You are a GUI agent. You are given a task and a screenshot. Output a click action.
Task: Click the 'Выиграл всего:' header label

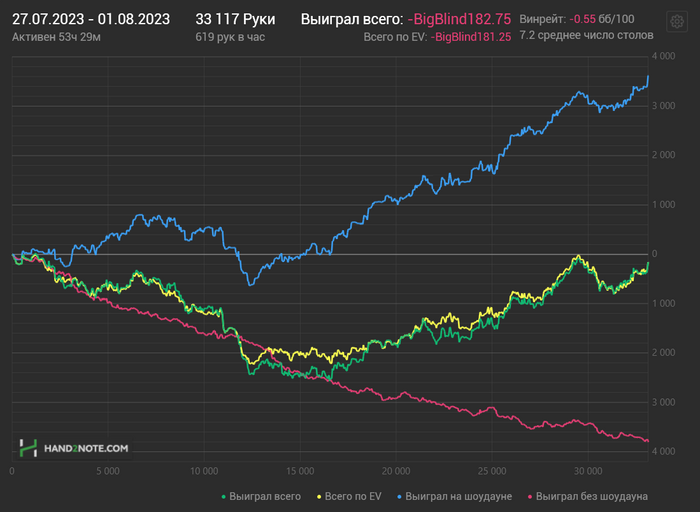(352, 19)
